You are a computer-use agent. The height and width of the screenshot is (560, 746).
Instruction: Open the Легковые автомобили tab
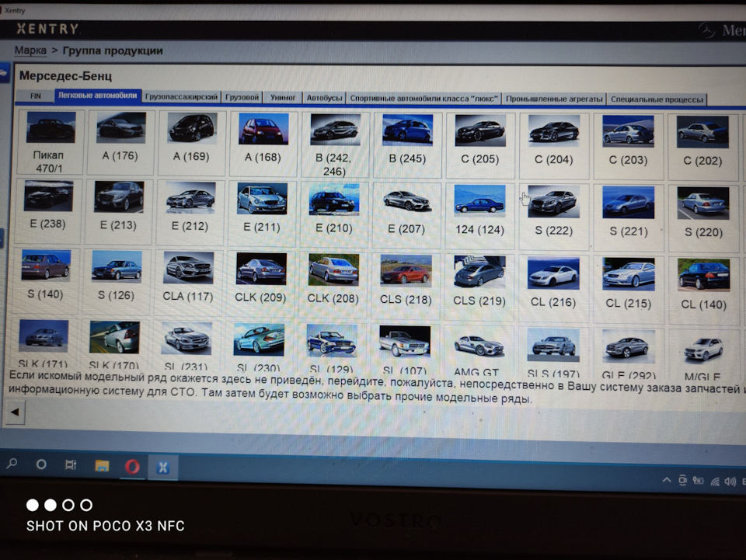(98, 96)
